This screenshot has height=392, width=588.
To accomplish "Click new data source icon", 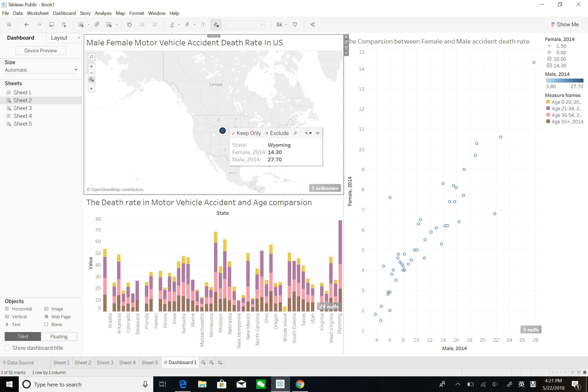I will 64,25.
